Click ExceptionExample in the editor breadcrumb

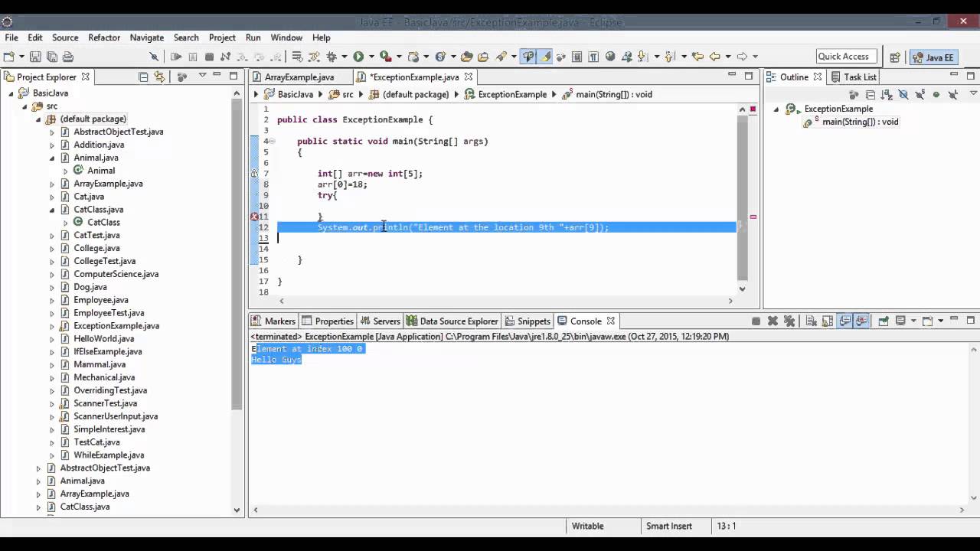512,94
